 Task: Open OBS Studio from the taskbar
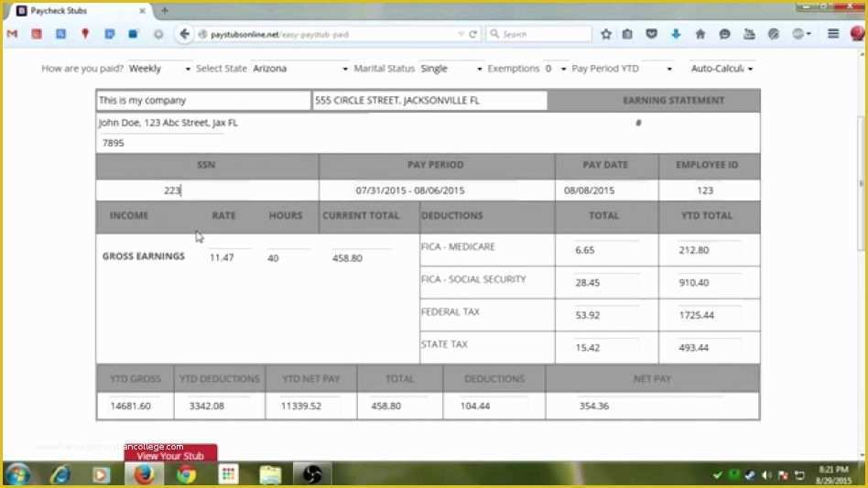311,474
